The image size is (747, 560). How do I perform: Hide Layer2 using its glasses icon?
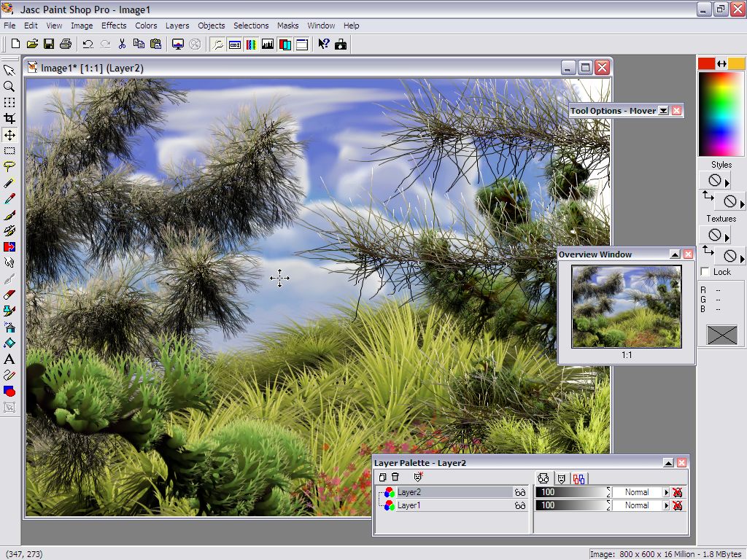520,492
